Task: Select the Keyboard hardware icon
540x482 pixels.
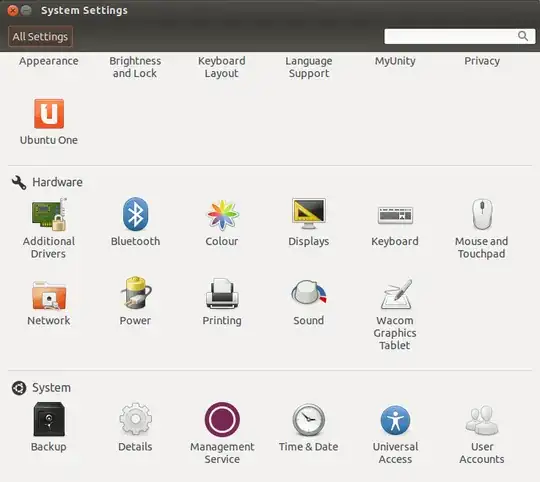Action: [395, 216]
